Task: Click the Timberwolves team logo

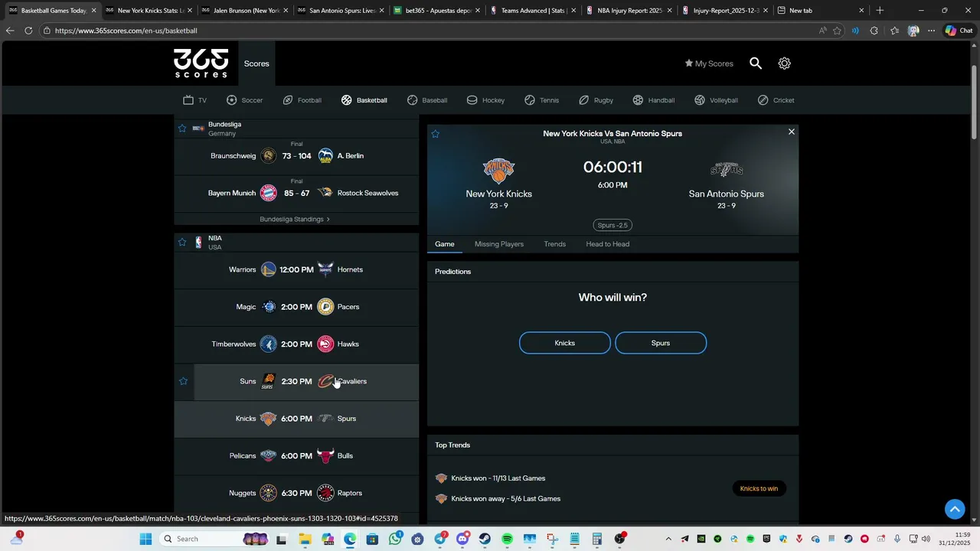Action: 268,344
